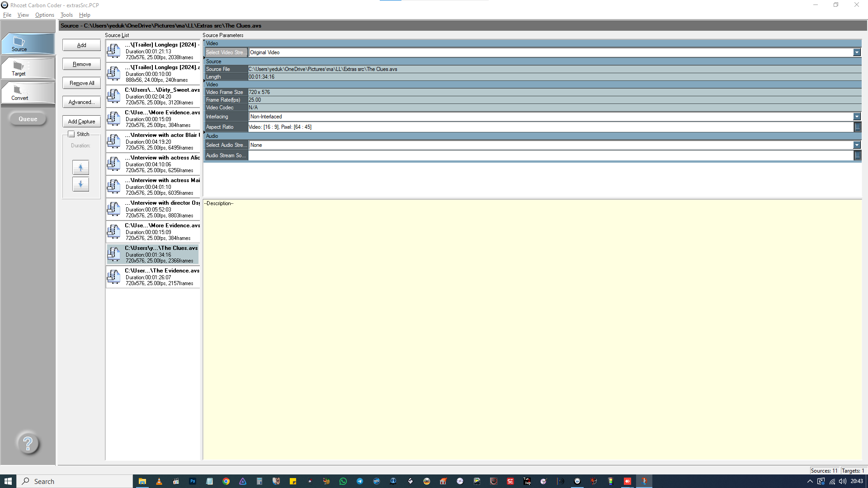Launch VLC from taskbar
Image resolution: width=868 pixels, height=488 pixels.
click(x=159, y=481)
